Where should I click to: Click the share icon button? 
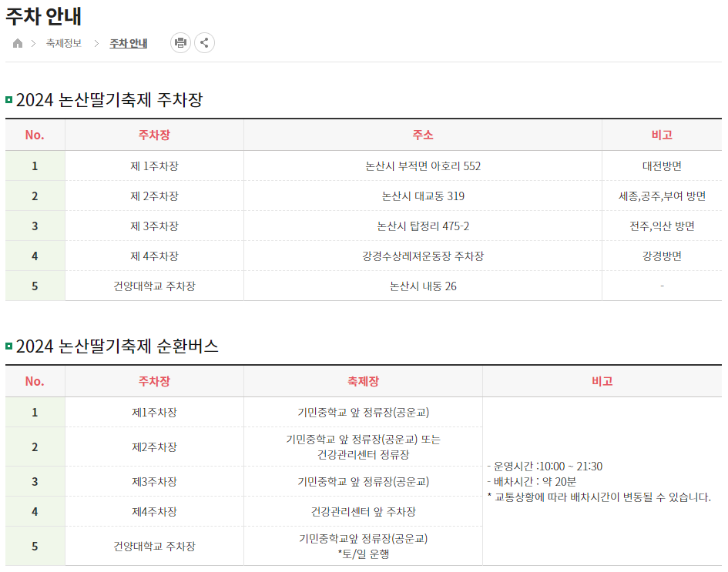click(204, 43)
